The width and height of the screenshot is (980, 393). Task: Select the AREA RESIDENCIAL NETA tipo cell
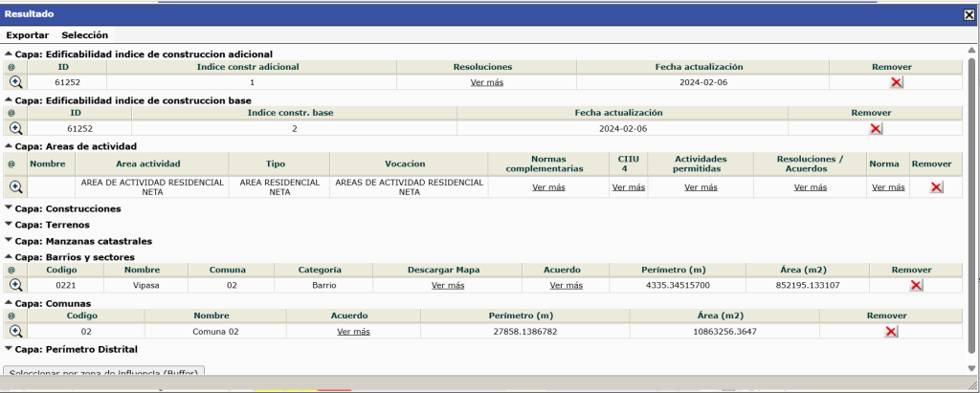pyautogui.click(x=278, y=186)
